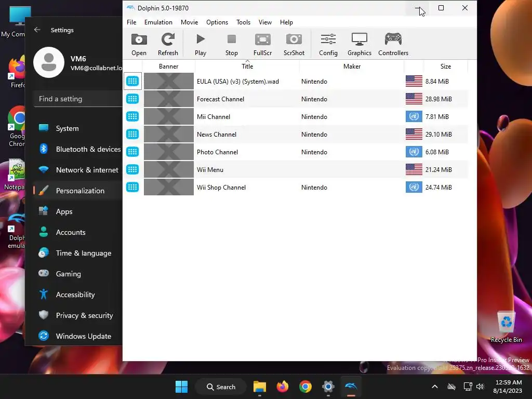The height and width of the screenshot is (399, 532).
Task: Select Wii Menu in game list
Action: point(296,169)
